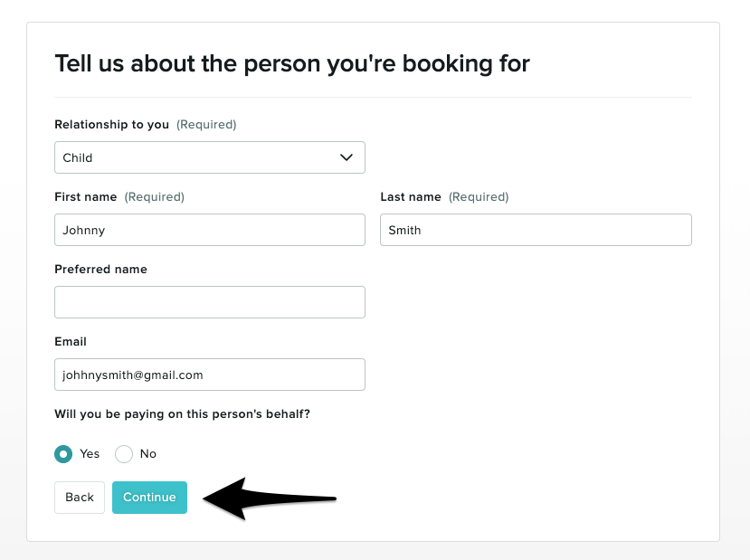Click the 'First name' field label
This screenshot has height=560, width=750.
click(86, 197)
